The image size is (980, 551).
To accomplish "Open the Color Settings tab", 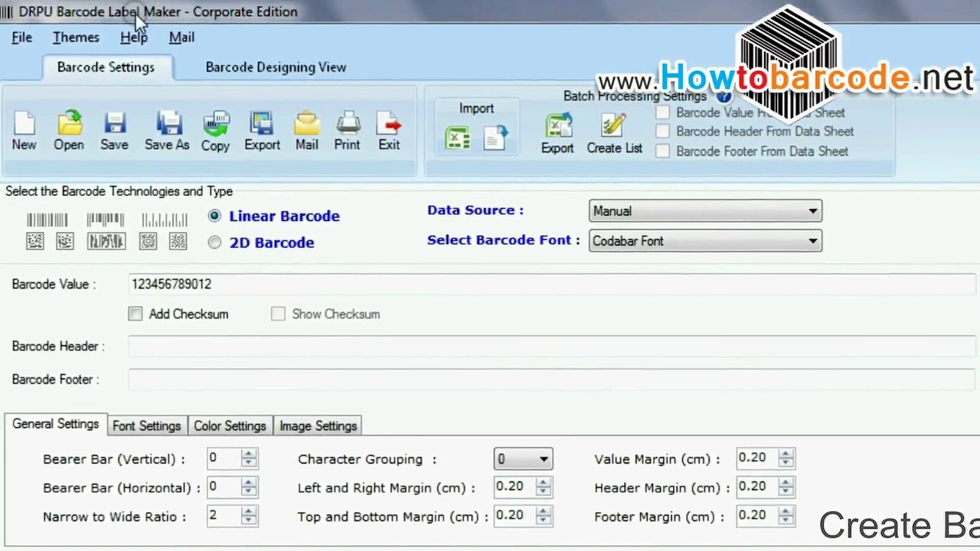I will click(x=230, y=426).
